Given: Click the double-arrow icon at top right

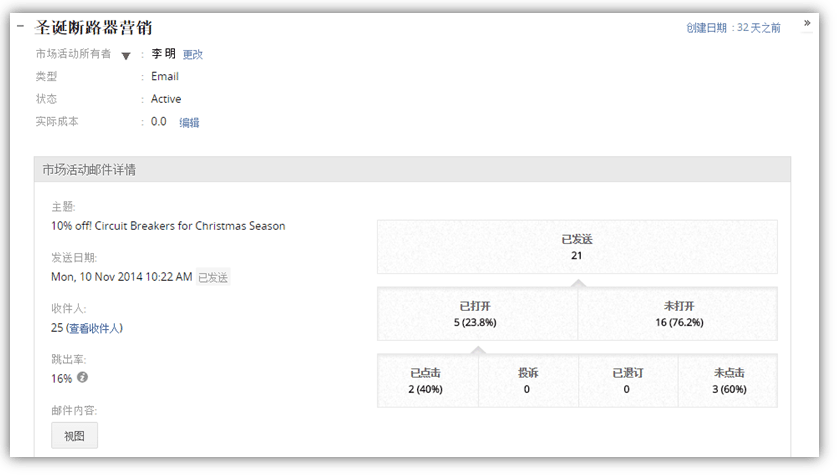Looking at the screenshot, I should [806, 25].
